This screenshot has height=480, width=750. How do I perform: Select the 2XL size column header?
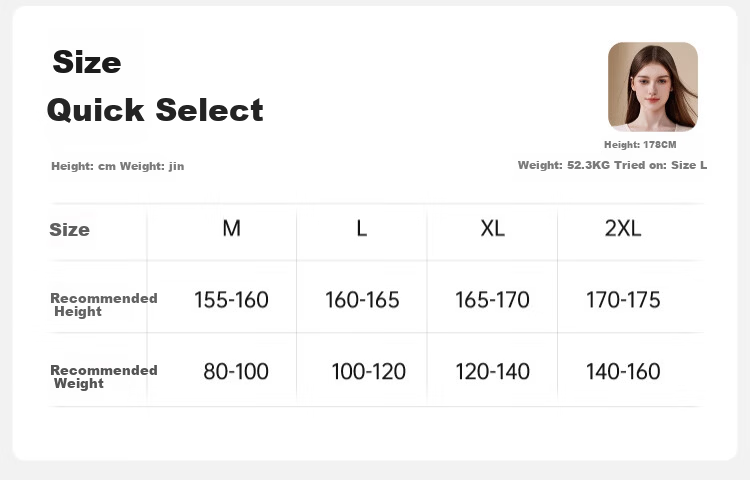[x=623, y=229]
